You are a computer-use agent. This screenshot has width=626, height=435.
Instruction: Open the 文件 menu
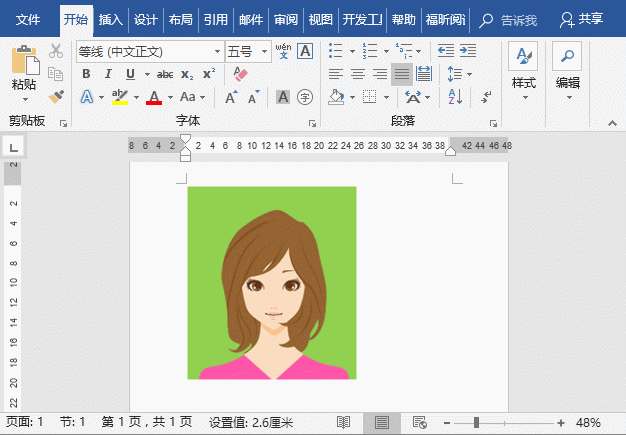tap(29, 19)
